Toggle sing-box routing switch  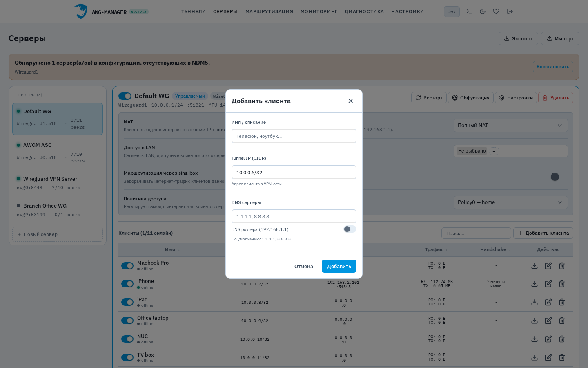(x=555, y=177)
